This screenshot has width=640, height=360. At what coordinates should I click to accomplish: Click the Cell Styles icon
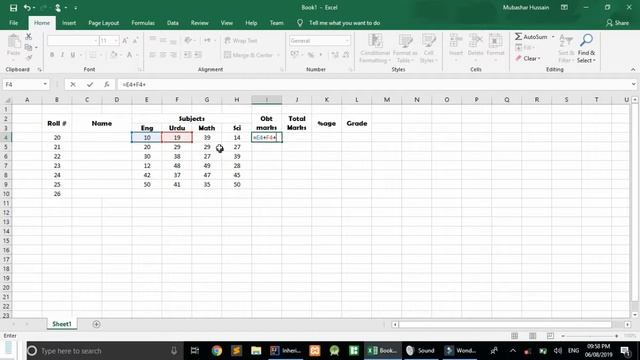[429, 41]
